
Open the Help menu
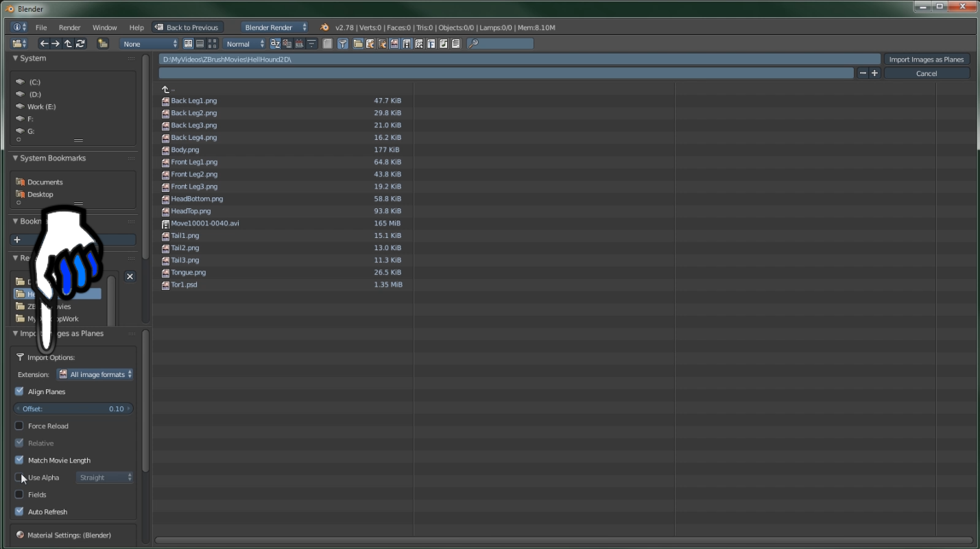[x=136, y=27]
